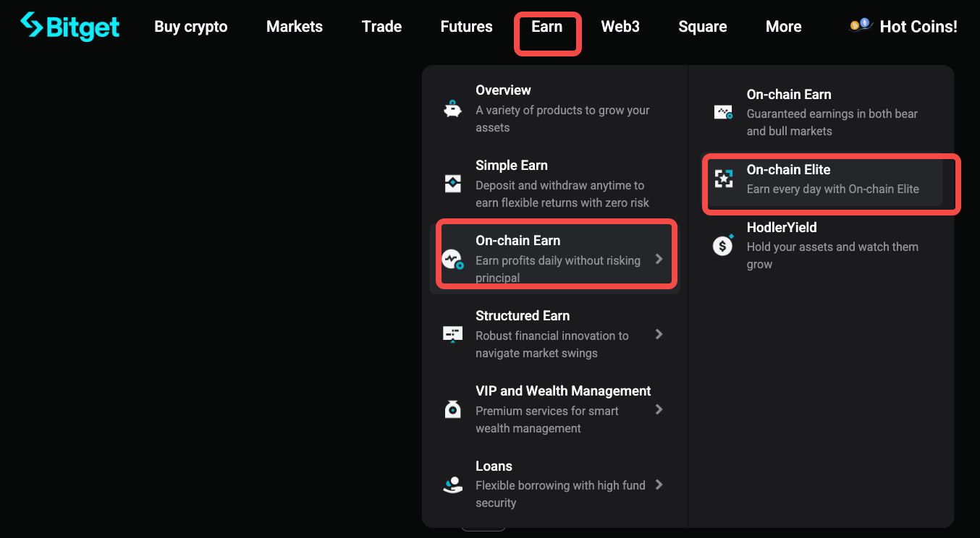Click 'Guaranteed earnings in both bear and bull markets'

pos(832,122)
